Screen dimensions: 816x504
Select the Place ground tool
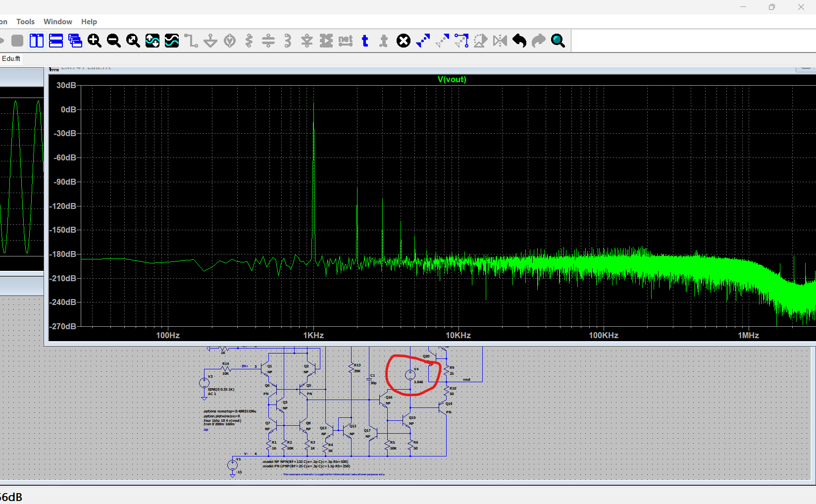(210, 41)
